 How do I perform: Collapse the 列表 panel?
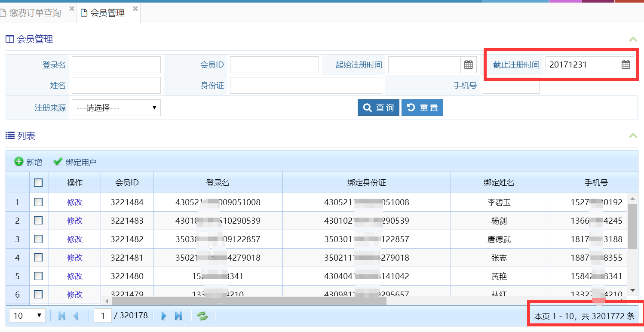point(633,135)
